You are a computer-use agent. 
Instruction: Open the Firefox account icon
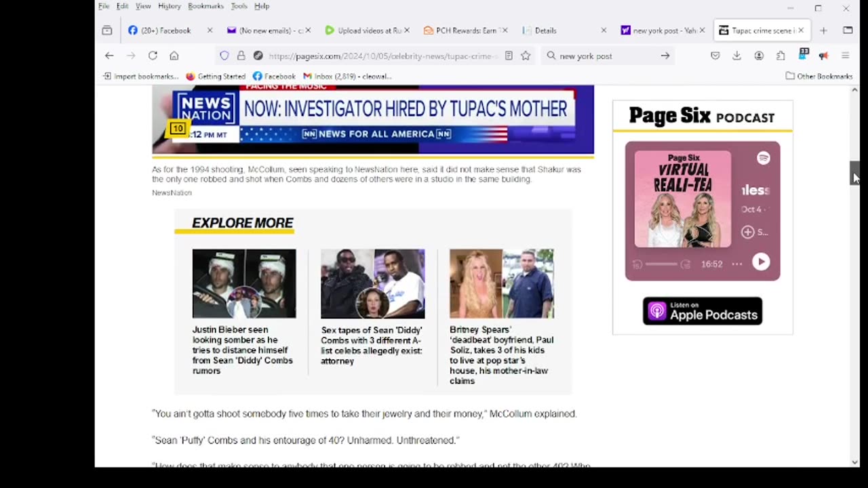click(x=759, y=56)
